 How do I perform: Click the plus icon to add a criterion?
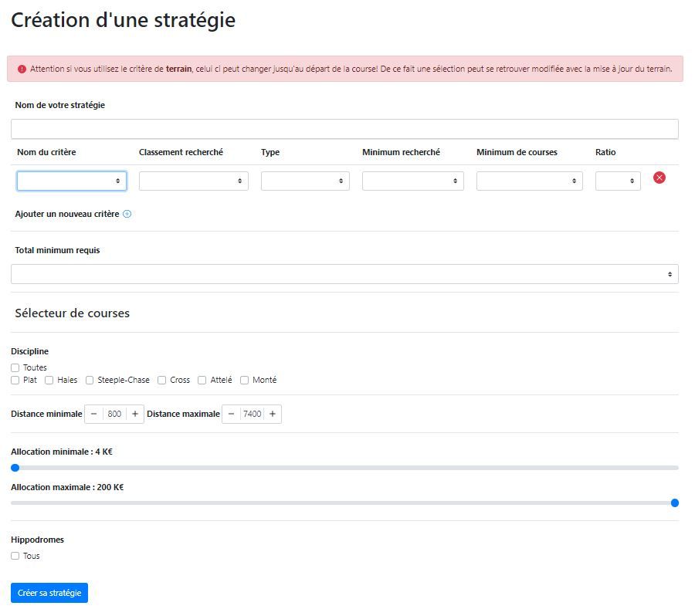pyautogui.click(x=127, y=215)
